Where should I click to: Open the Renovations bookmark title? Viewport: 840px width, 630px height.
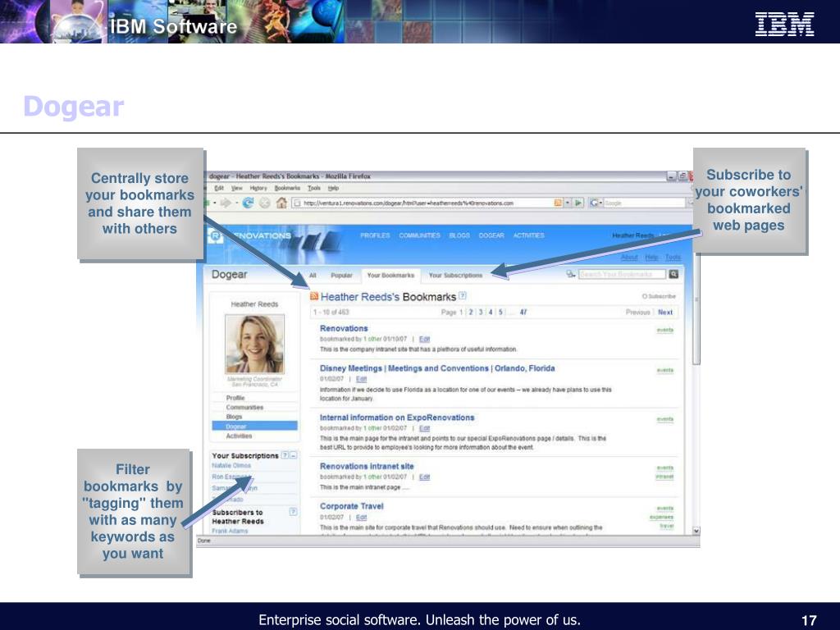tap(344, 328)
